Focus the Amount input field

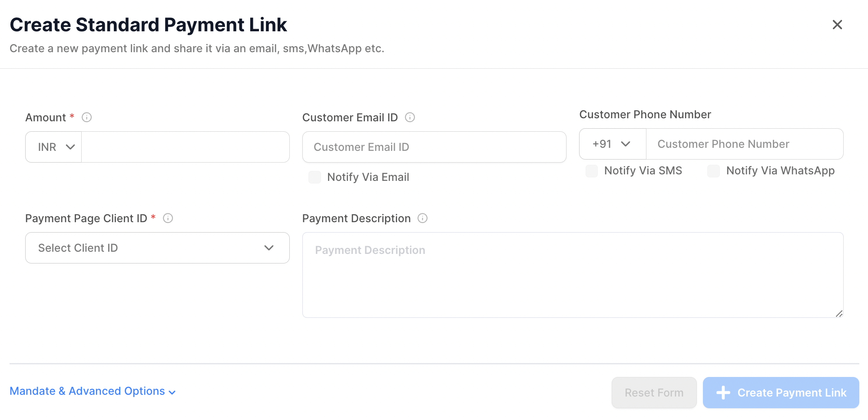tap(185, 147)
